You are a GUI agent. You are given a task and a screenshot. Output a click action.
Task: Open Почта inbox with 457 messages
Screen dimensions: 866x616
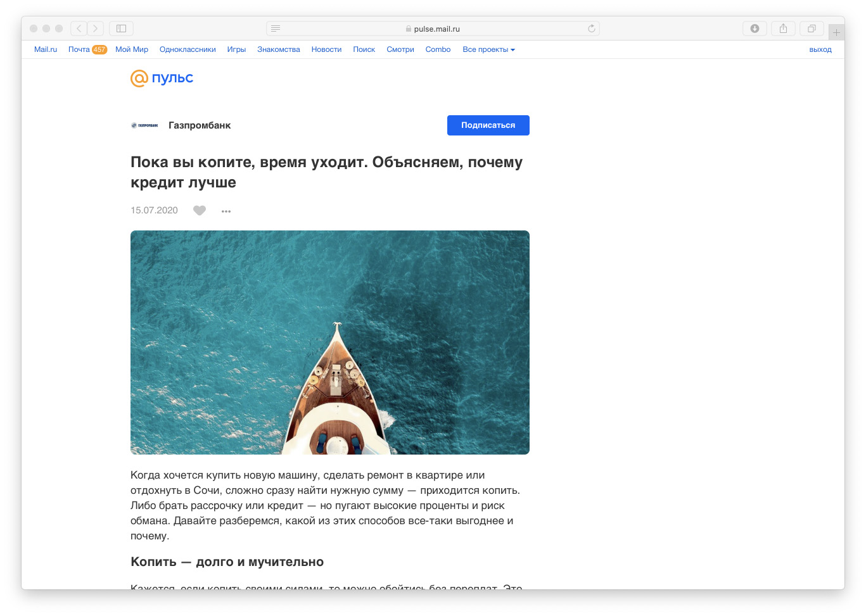(87, 49)
